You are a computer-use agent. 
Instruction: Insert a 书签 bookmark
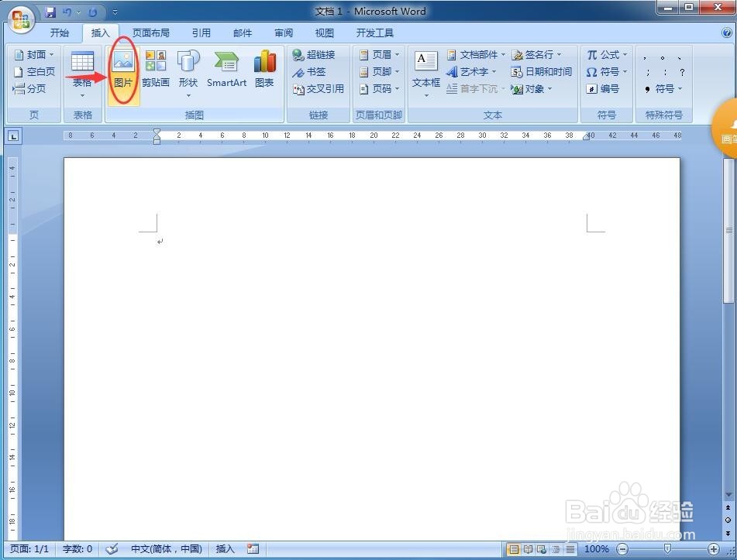[x=308, y=71]
